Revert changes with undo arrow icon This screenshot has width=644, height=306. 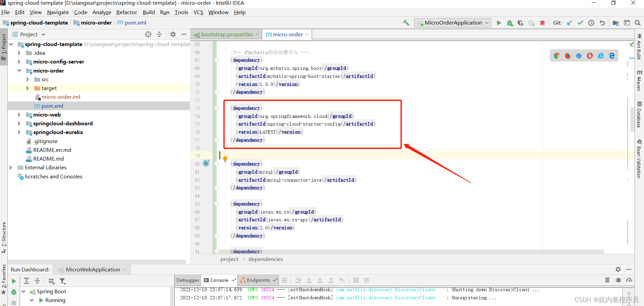tap(602, 23)
